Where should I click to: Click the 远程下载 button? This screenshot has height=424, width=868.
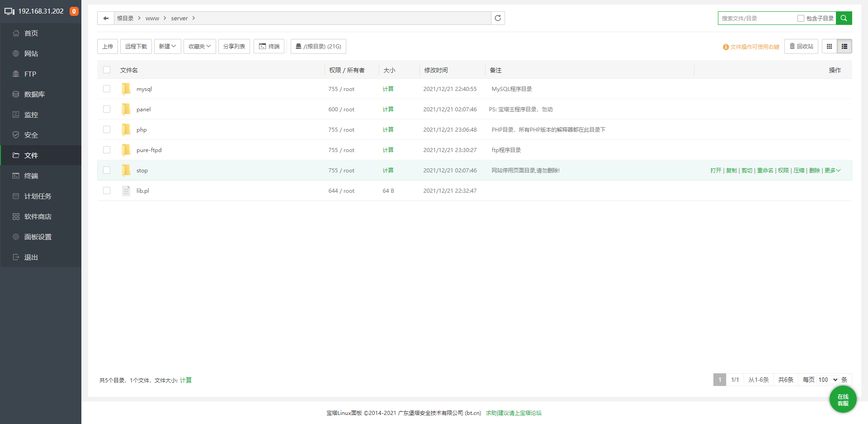(136, 46)
